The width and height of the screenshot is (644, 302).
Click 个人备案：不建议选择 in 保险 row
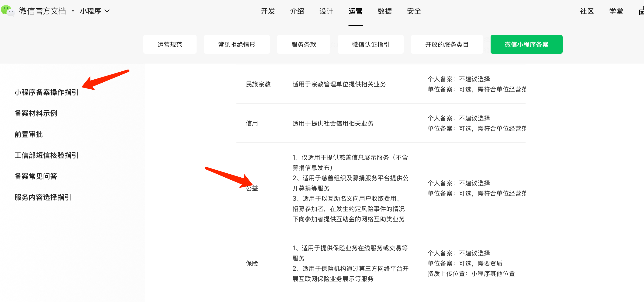click(x=459, y=253)
